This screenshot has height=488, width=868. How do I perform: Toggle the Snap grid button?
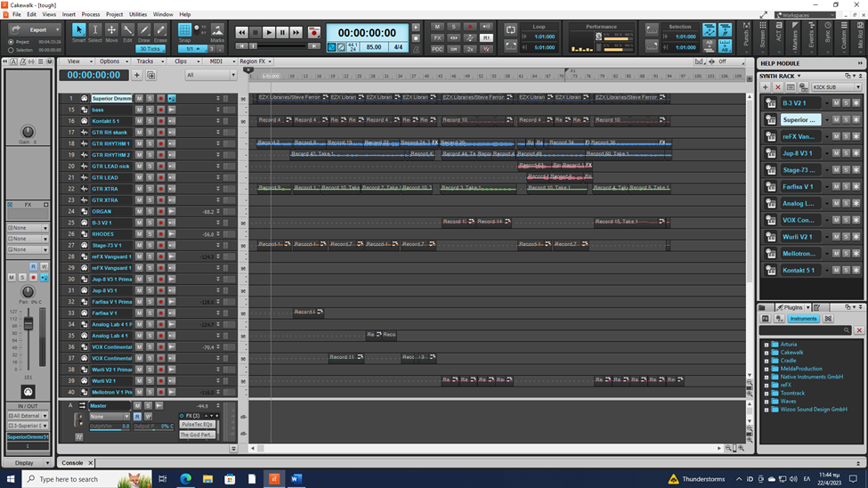[185, 30]
